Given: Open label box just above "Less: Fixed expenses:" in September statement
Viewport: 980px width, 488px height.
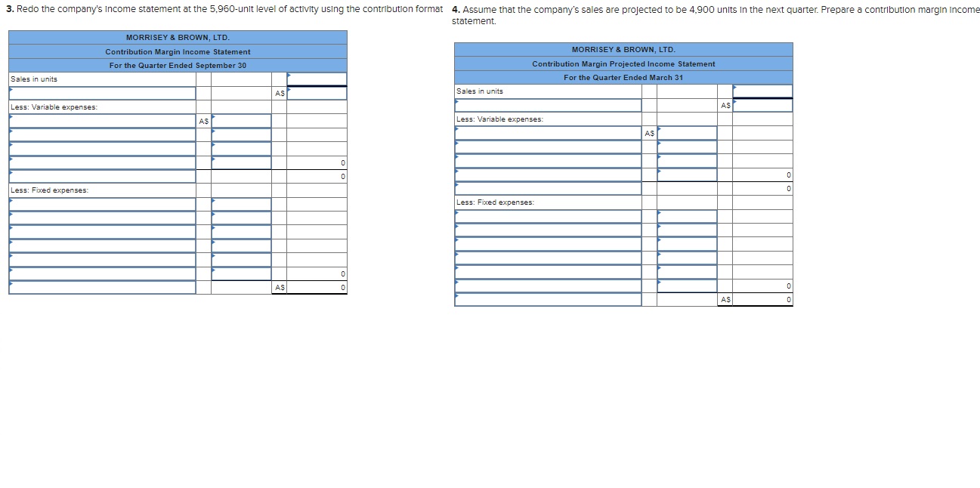Looking at the screenshot, I should click(102, 176).
